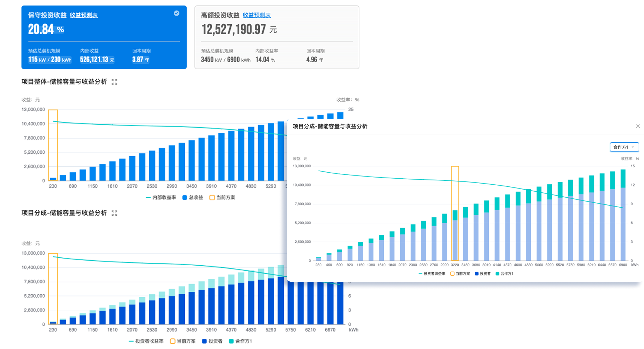Toggle 合作方1 legend in popup chart
This screenshot has height=349, width=644.
[504, 274]
